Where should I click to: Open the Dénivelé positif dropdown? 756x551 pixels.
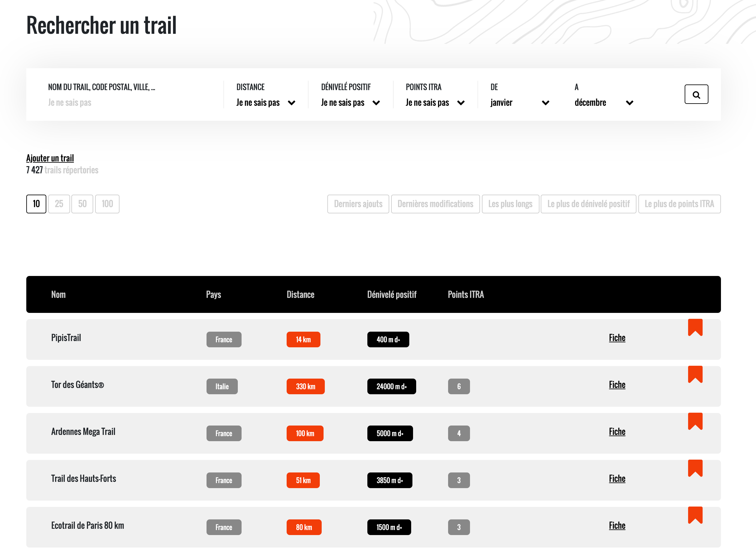(x=350, y=102)
